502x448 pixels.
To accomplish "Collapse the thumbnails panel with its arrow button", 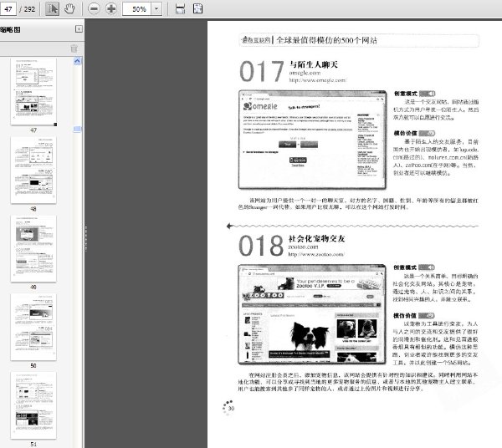I will click(79, 29).
